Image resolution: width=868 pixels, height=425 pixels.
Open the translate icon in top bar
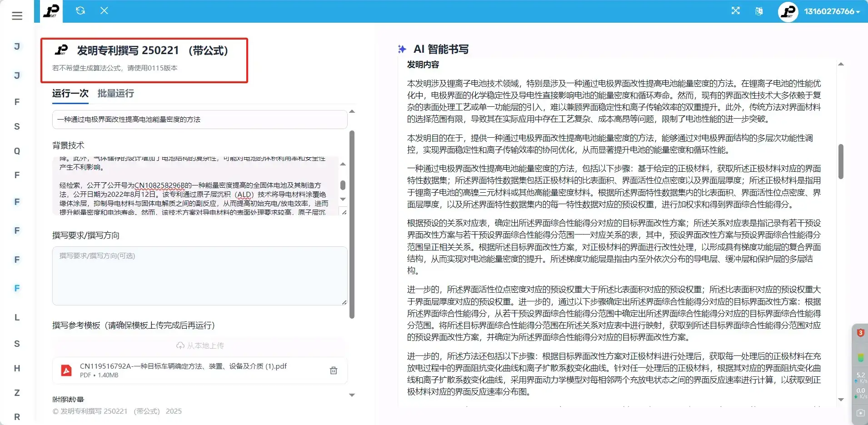(x=759, y=11)
